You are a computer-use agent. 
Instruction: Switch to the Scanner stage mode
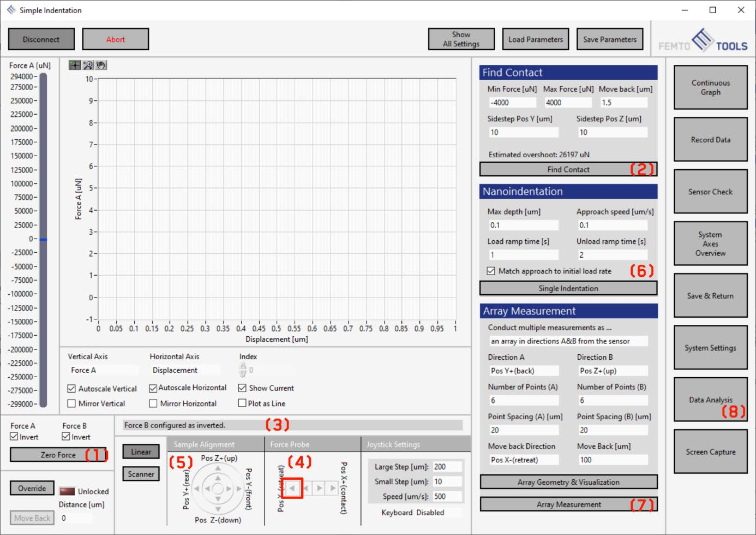point(141,474)
